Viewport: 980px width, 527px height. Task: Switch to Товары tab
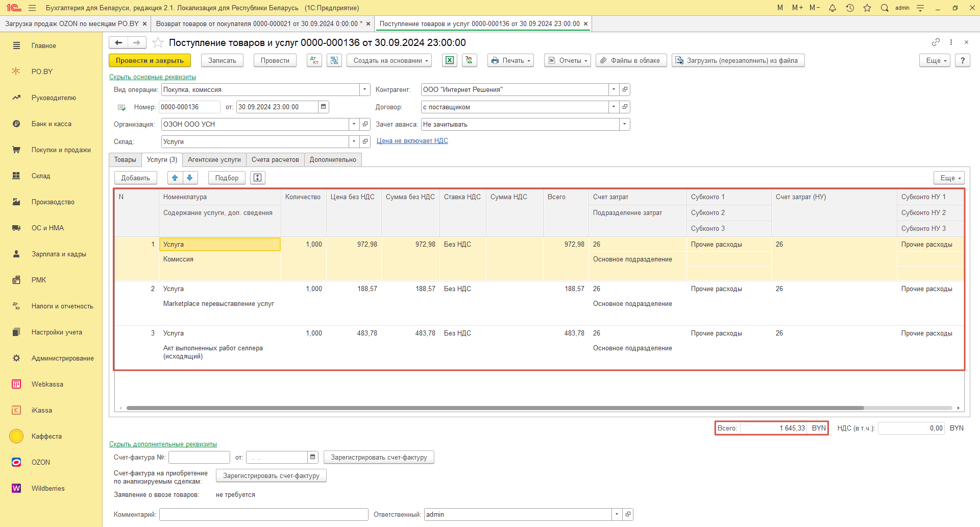point(125,159)
